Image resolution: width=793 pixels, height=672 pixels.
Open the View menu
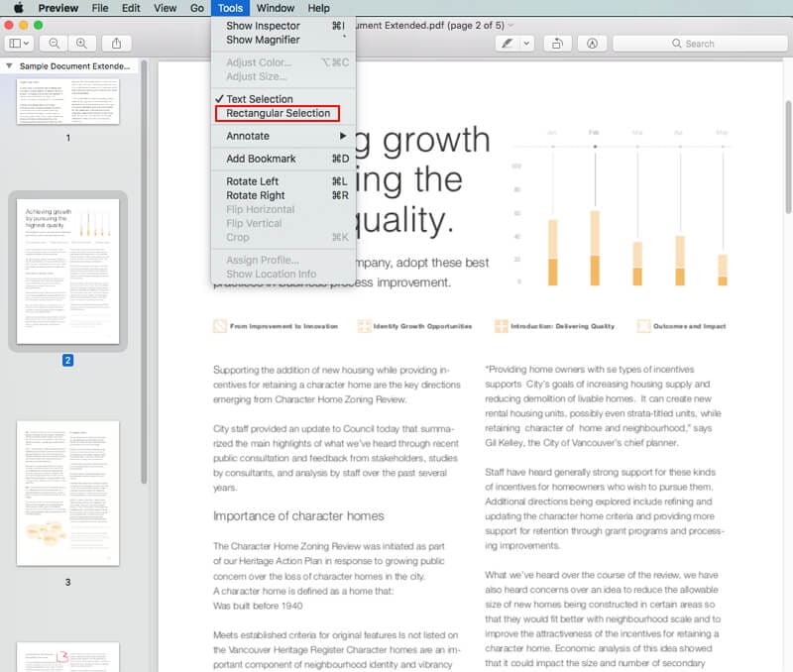pos(165,8)
